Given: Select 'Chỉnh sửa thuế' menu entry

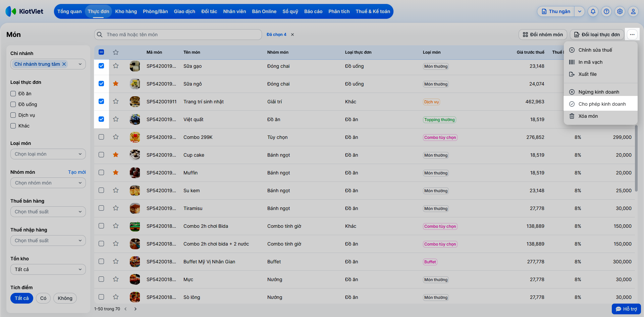Looking at the screenshot, I should 600,50.
